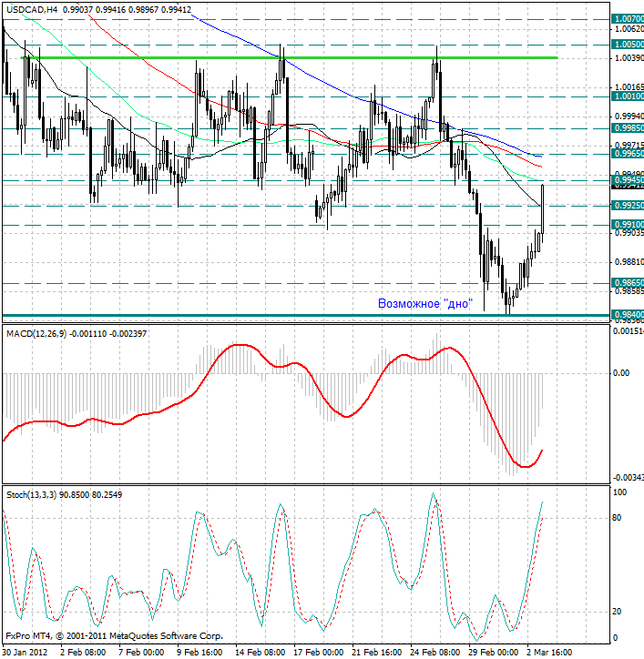Click the 1.00100 price level tag
644x659 pixels.
(627, 96)
